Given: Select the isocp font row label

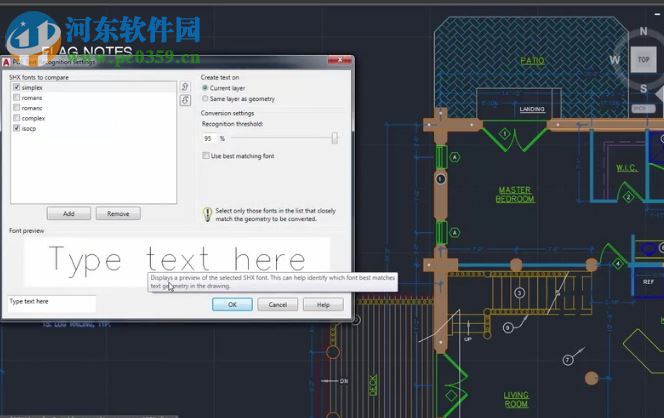Looking at the screenshot, I should (x=29, y=128).
